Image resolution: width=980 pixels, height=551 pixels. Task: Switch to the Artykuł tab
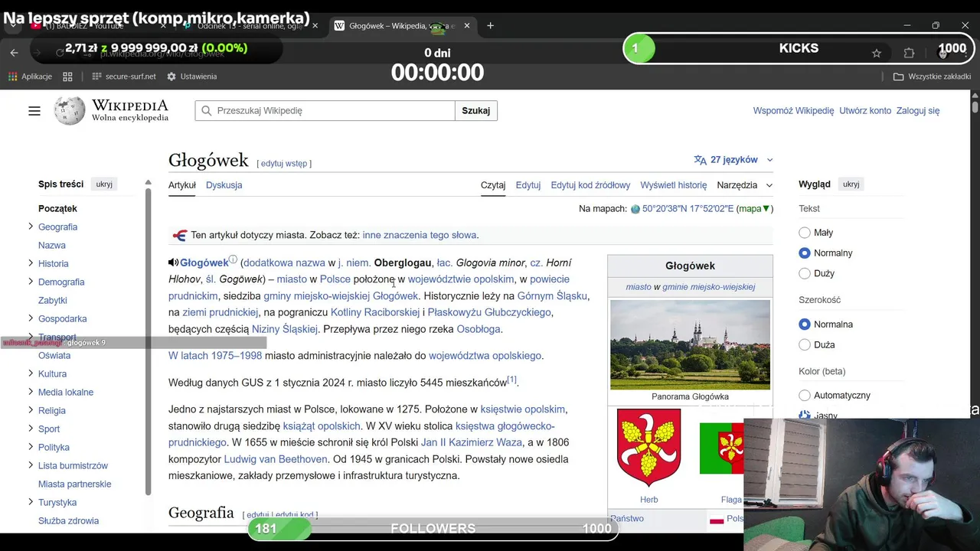(x=182, y=185)
